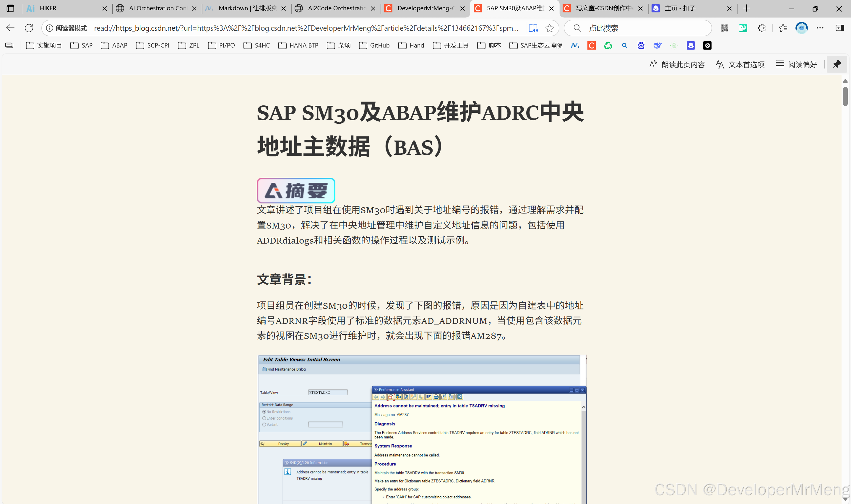
Task: Reload the page with refresh icon
Action: [x=29, y=28]
